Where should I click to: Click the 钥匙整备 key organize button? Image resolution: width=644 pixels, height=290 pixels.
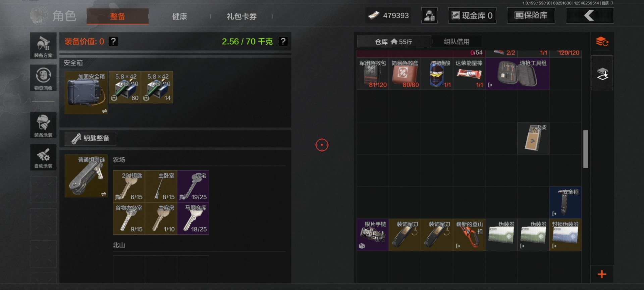pyautogui.click(x=90, y=138)
